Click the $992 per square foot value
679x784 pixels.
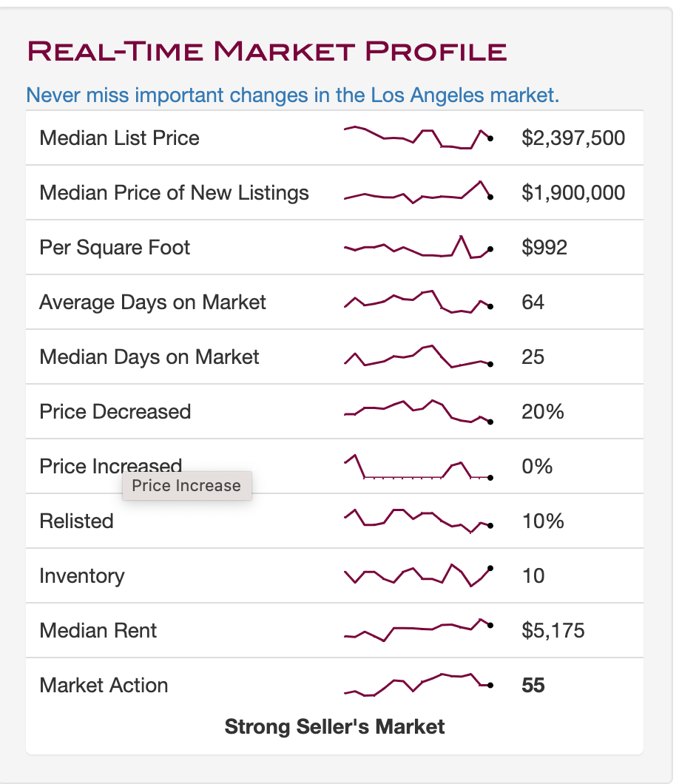point(544,248)
